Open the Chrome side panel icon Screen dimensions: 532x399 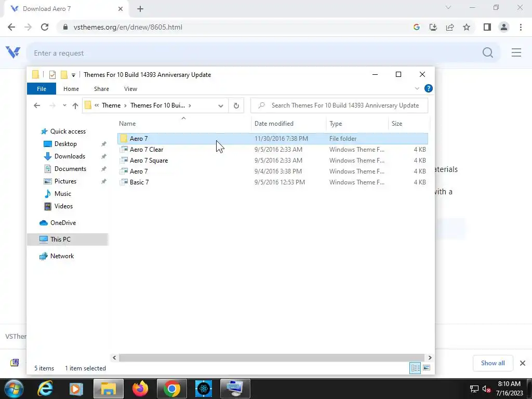(487, 27)
